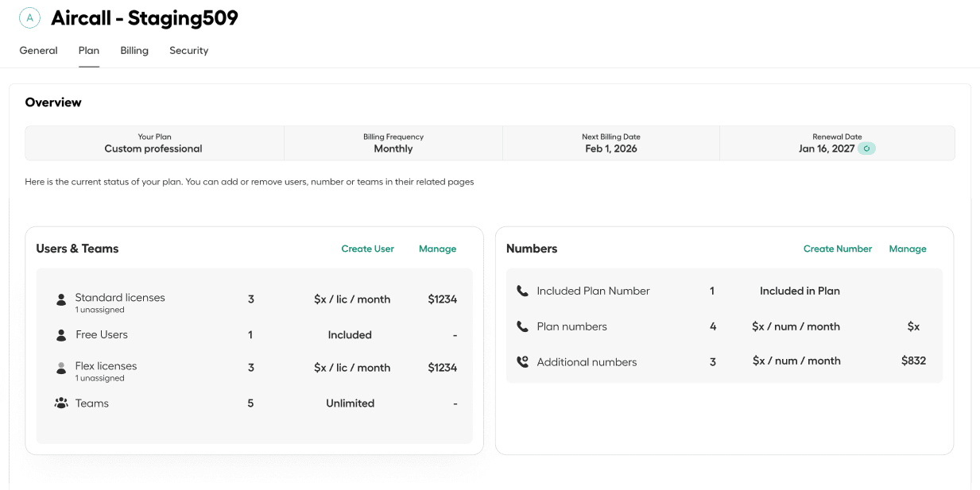Click the Monthly billing frequency value

click(x=393, y=149)
